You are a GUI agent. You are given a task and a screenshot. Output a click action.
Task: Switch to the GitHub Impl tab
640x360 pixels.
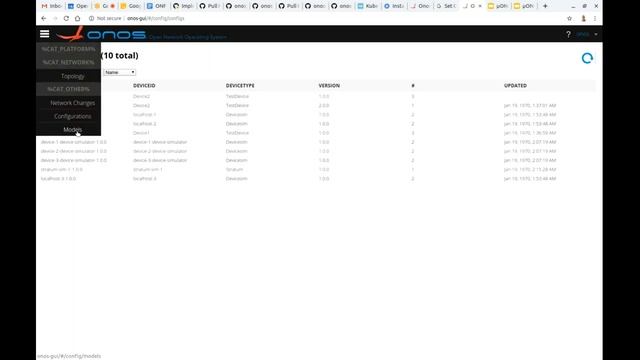point(183,6)
